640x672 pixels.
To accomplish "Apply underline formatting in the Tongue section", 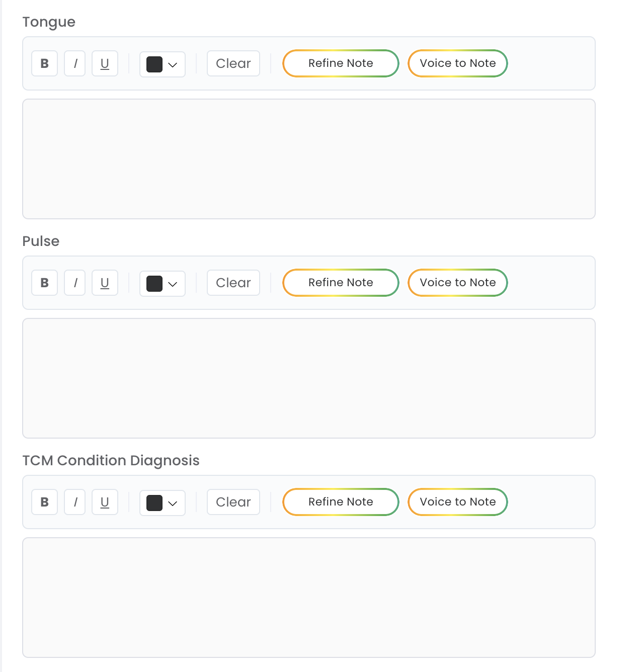I will (105, 63).
